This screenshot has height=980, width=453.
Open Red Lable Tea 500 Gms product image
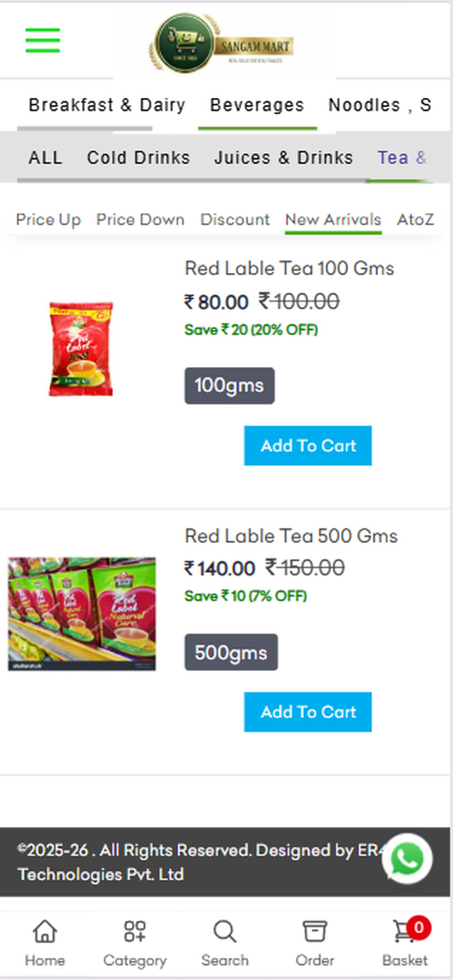(x=82, y=614)
